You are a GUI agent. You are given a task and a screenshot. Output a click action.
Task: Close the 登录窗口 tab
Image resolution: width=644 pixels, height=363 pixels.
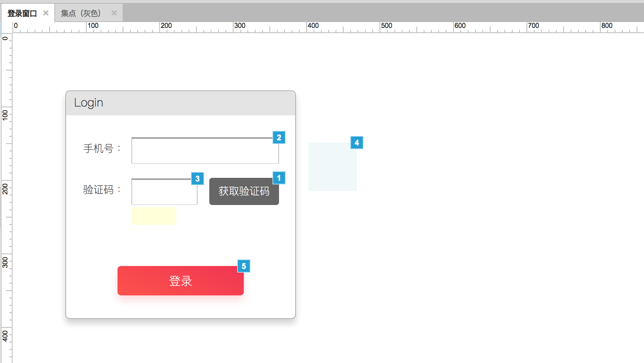[46, 13]
